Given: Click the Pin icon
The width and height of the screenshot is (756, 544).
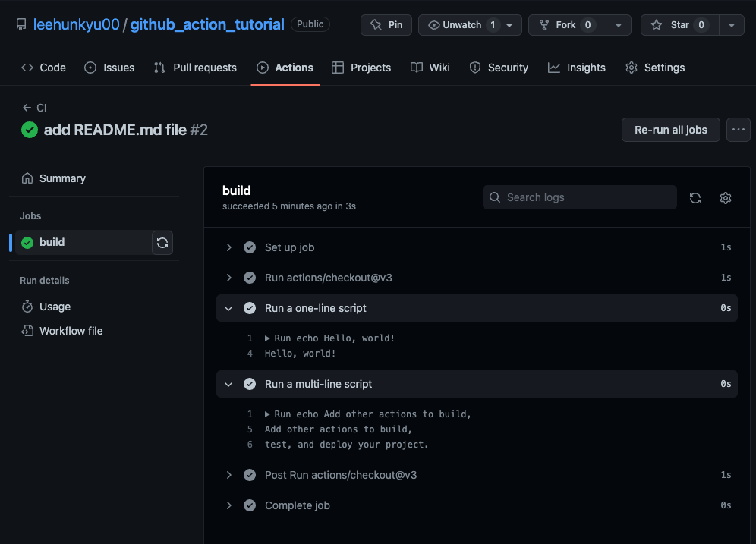Looking at the screenshot, I should click(x=376, y=25).
